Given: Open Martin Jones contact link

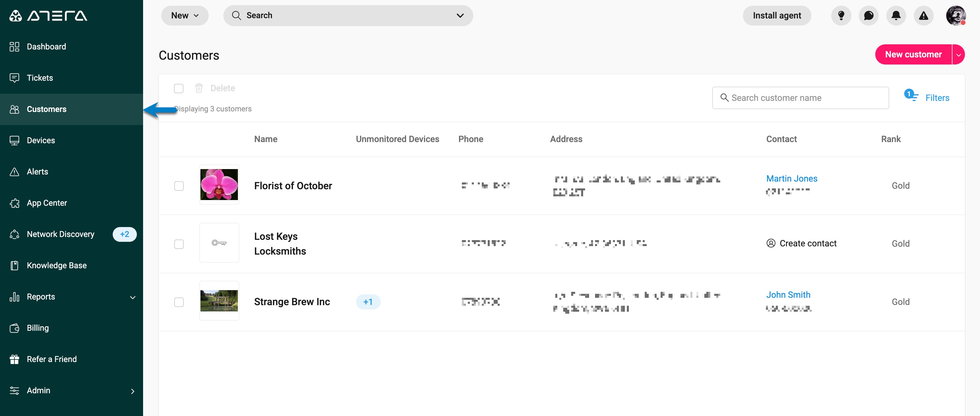Looking at the screenshot, I should [x=792, y=179].
